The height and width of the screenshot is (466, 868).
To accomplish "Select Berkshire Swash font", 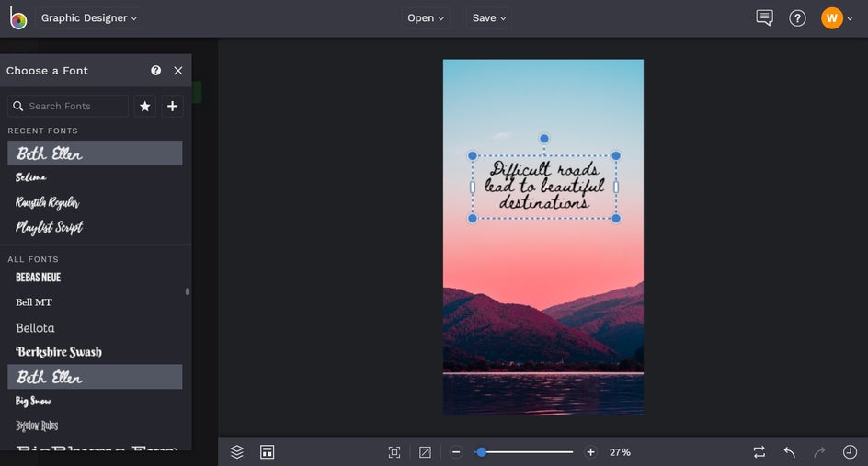I will (x=59, y=352).
